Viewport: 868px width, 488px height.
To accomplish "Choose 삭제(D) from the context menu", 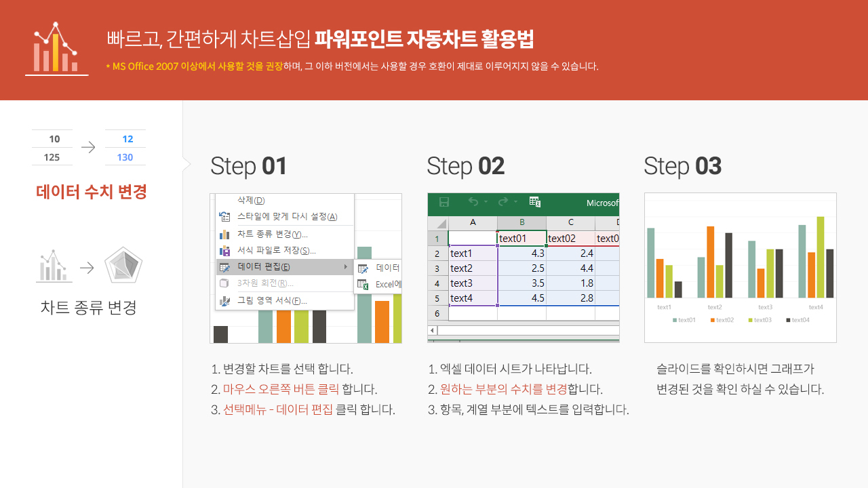I will pos(251,201).
